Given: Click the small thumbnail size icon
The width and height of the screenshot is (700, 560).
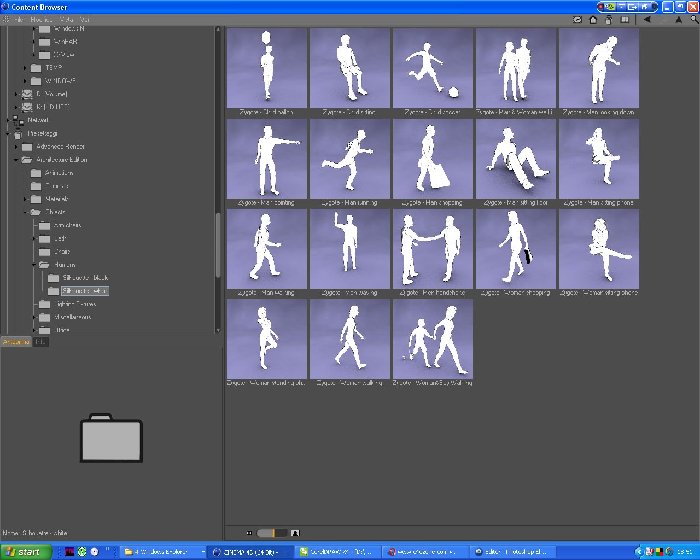Looking at the screenshot, I should (249, 533).
